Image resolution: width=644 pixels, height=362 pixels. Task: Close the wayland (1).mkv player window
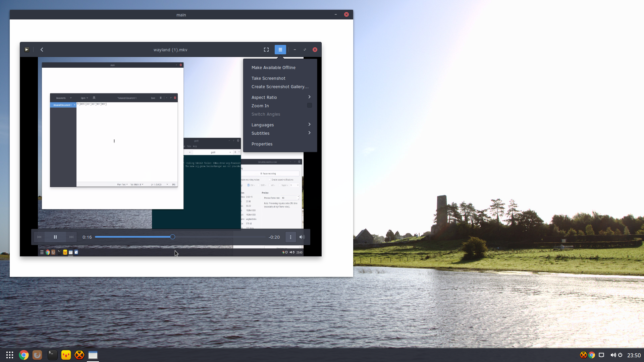click(315, 50)
